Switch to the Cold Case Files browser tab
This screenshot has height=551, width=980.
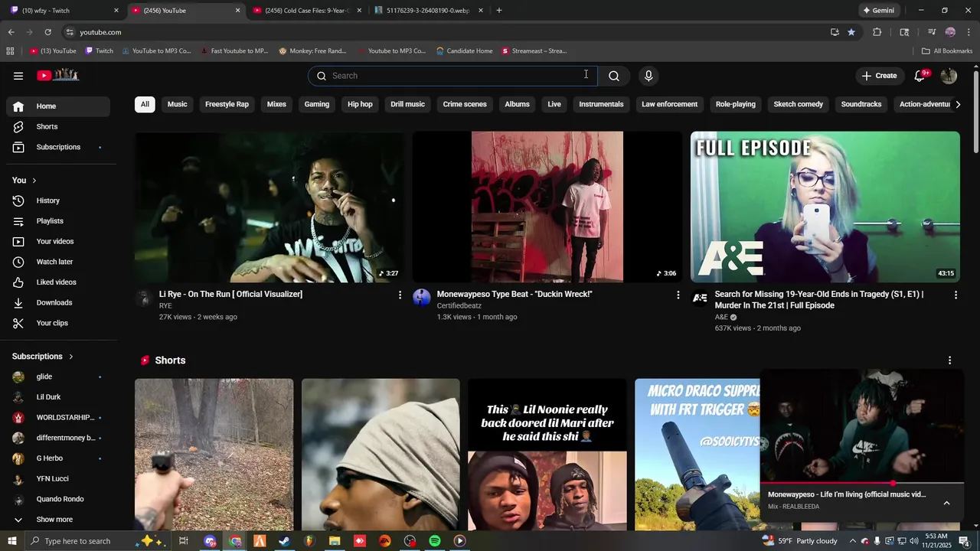click(x=306, y=11)
